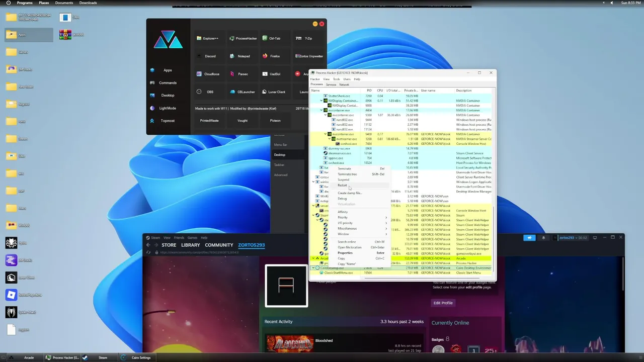Launch ProcessHacker from the launcher grid

coord(243,38)
